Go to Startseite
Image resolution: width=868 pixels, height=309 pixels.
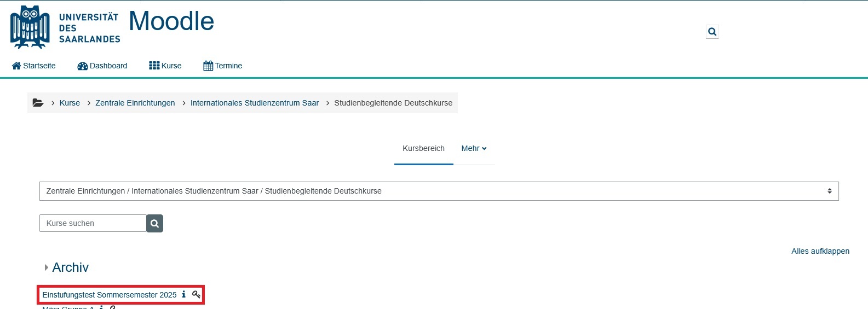coord(39,66)
